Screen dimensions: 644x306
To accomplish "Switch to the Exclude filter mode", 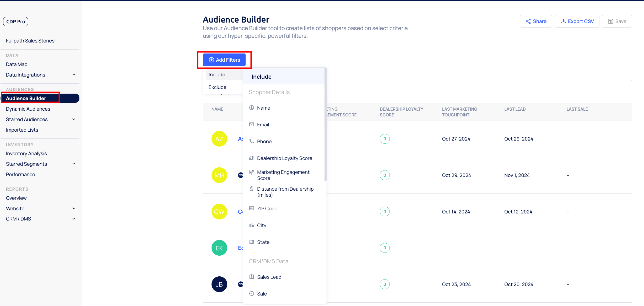I will click(217, 87).
